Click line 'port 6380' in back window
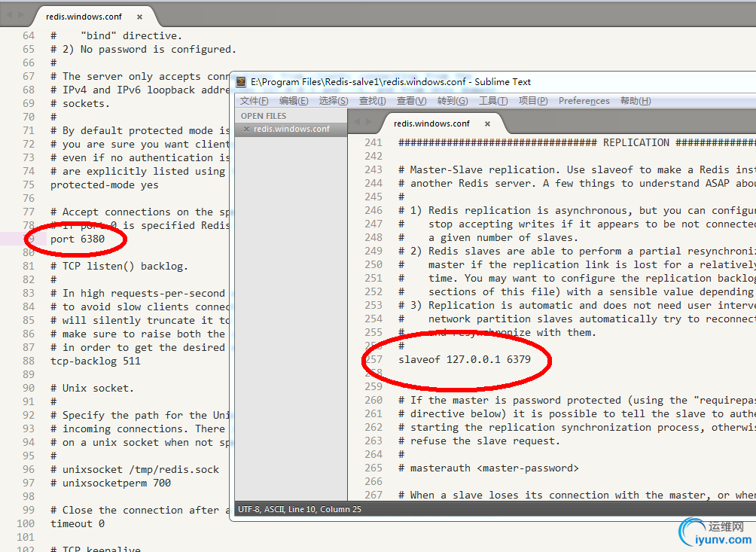 pos(77,239)
